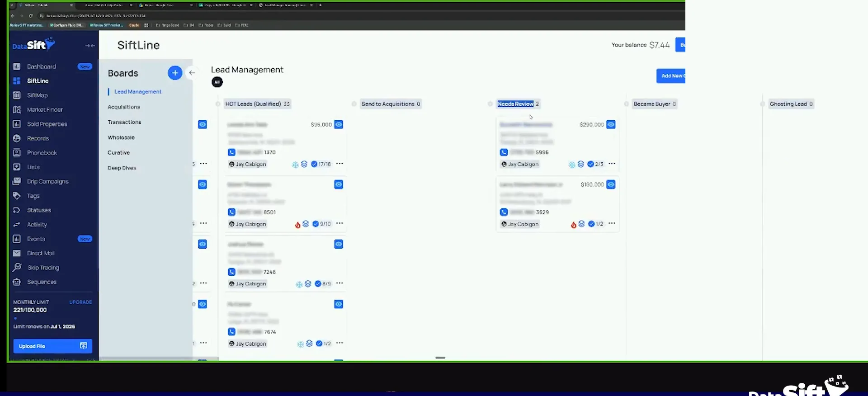This screenshot has height=396, width=868.
Task: Select the Acquisitions board
Action: pos(124,107)
